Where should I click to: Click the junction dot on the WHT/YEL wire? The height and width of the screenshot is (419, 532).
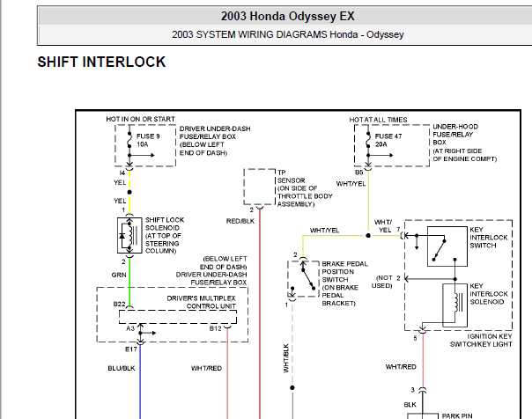pyautogui.click(x=368, y=236)
